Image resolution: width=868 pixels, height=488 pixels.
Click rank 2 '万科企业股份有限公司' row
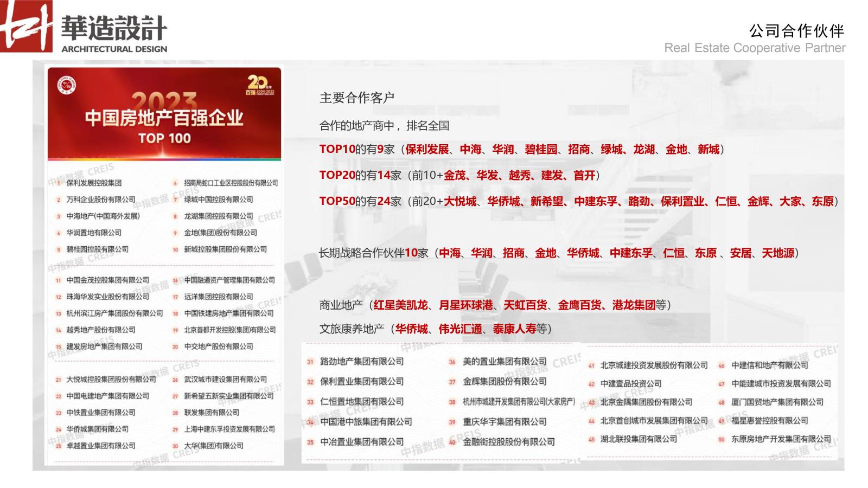(x=96, y=200)
